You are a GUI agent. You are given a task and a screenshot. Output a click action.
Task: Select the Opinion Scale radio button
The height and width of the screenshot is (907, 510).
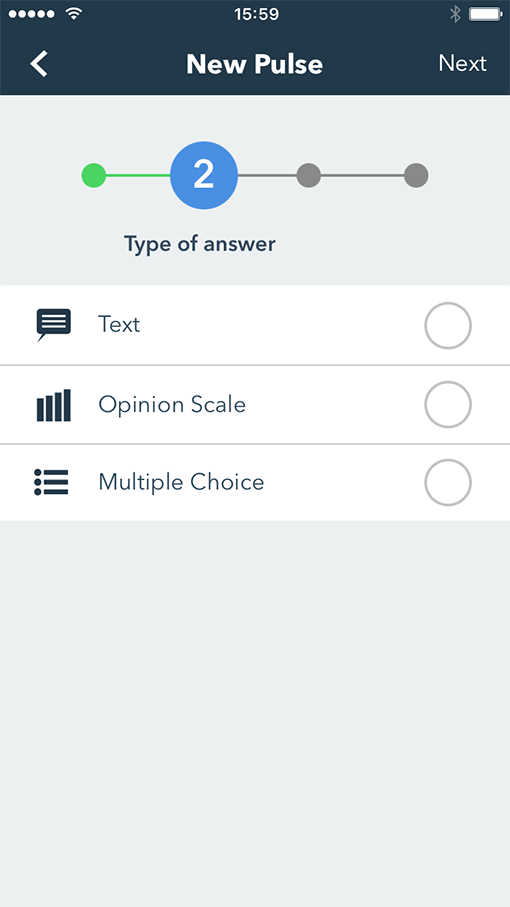(x=448, y=404)
